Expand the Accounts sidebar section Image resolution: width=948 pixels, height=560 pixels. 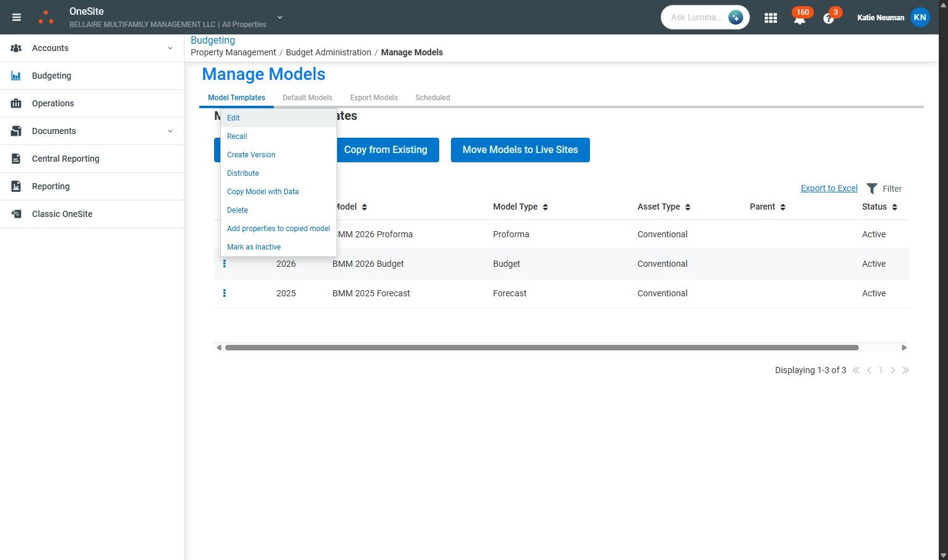[170, 48]
